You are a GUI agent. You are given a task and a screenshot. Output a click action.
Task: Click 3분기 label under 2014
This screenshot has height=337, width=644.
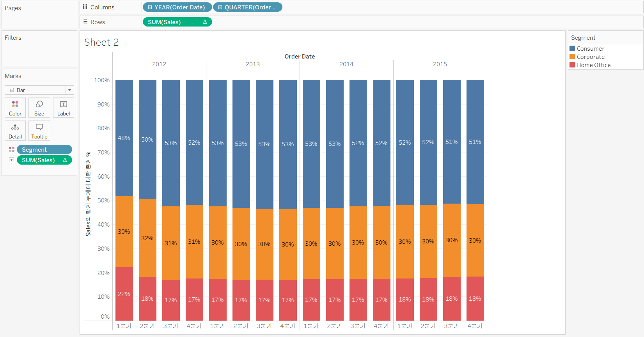pyautogui.click(x=358, y=326)
